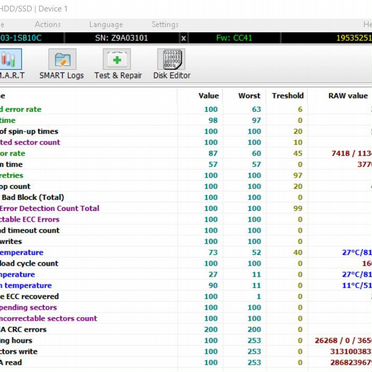Click firmware label Fw: CC41
Viewport: 372px width, 372px height.
tap(234, 38)
